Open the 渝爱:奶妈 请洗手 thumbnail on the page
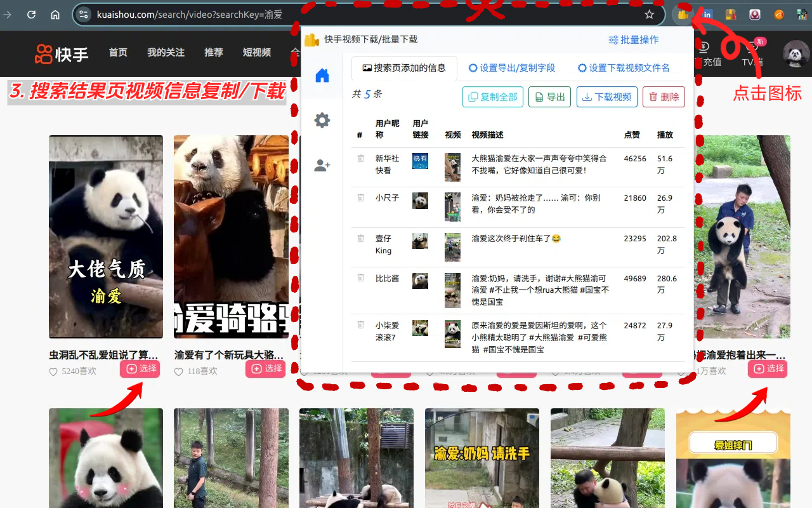Image resolution: width=812 pixels, height=508 pixels. (482, 458)
